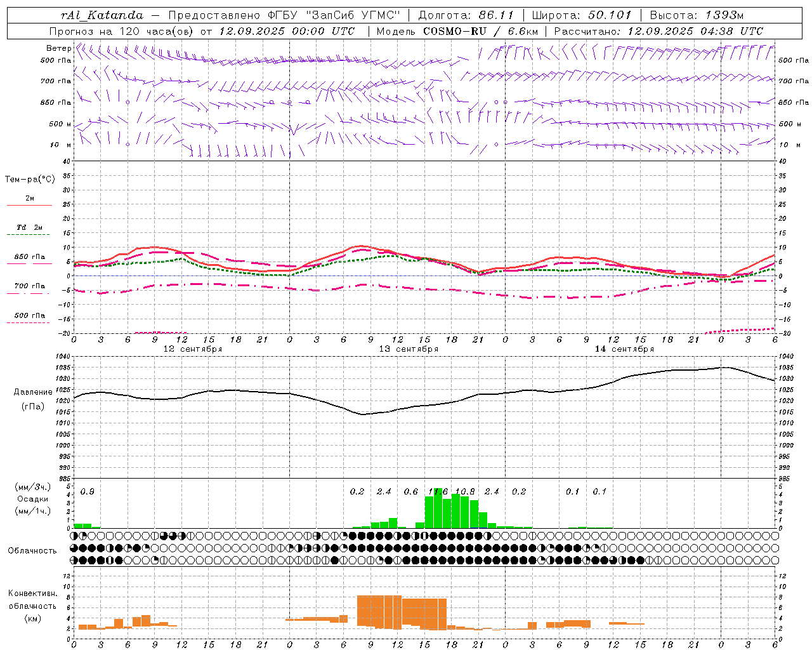Click the (мм/1ч.) unit label
This screenshot has width=812, height=650.
(33, 511)
